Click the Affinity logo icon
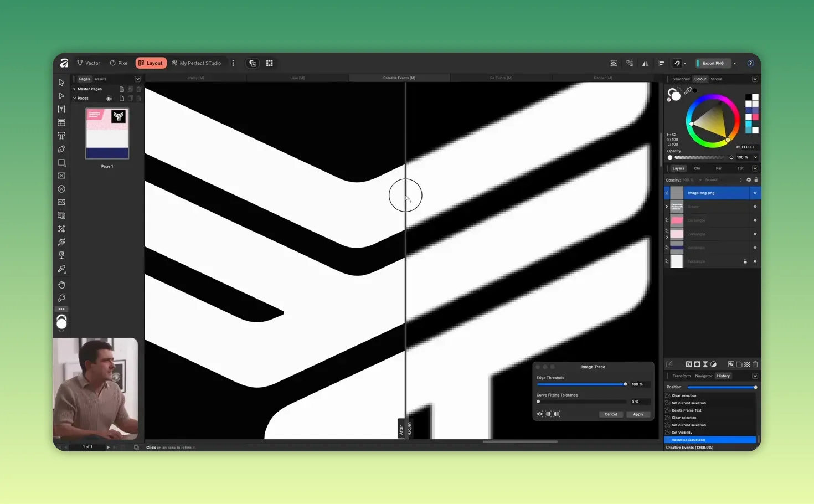 pyautogui.click(x=64, y=63)
